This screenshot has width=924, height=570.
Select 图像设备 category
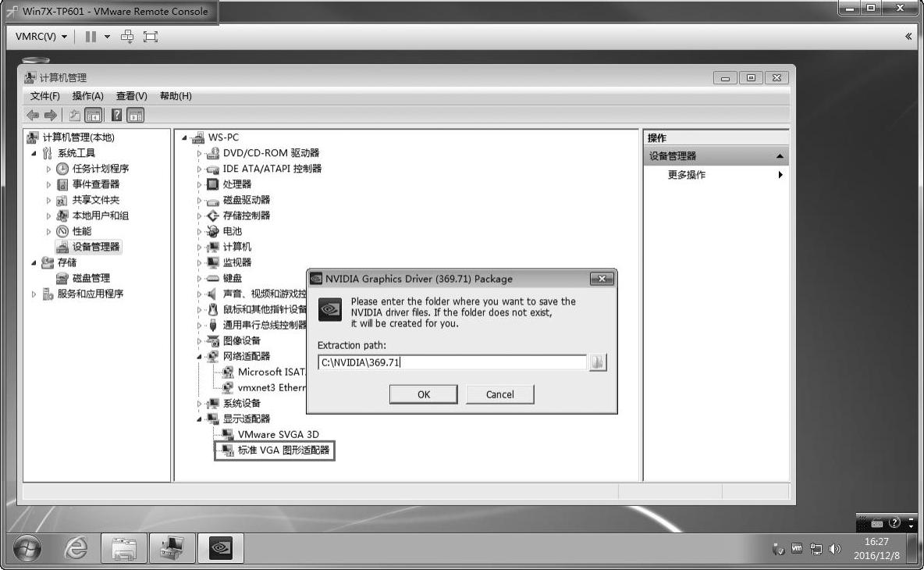[242, 340]
